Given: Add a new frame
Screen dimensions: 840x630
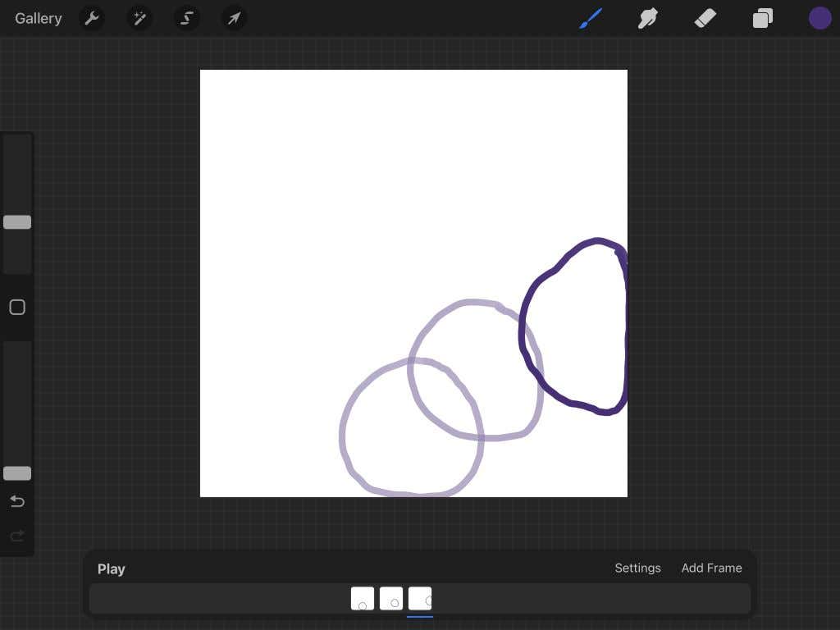Looking at the screenshot, I should coord(711,568).
